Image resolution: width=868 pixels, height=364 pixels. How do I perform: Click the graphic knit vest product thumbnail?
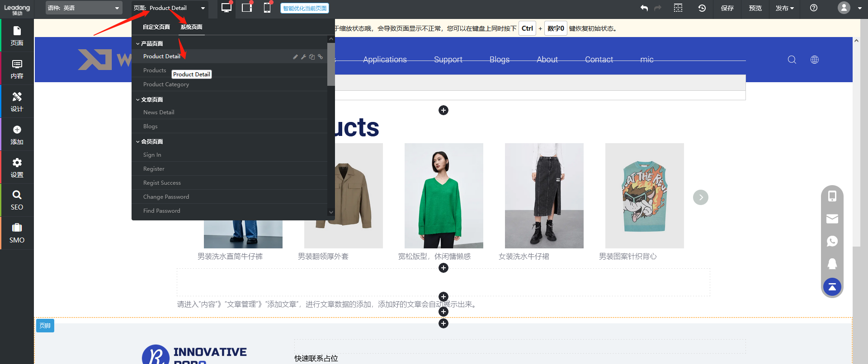coord(645,196)
